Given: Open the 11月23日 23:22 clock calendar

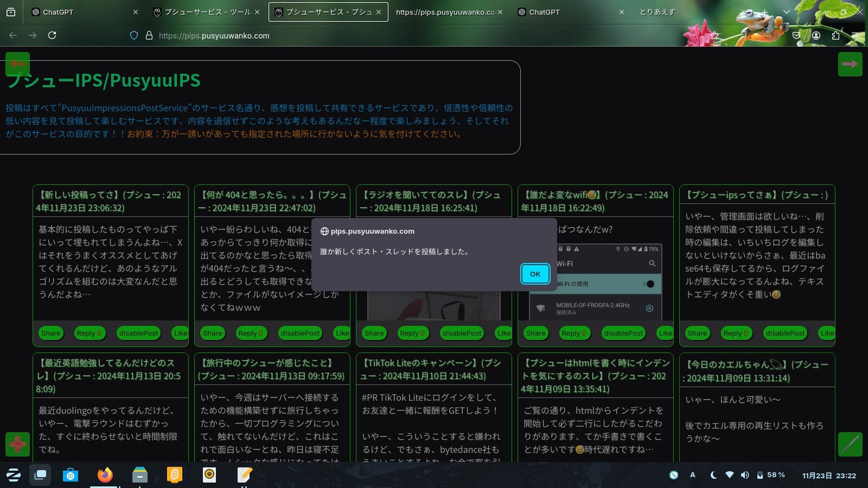Looking at the screenshot, I should tap(829, 476).
